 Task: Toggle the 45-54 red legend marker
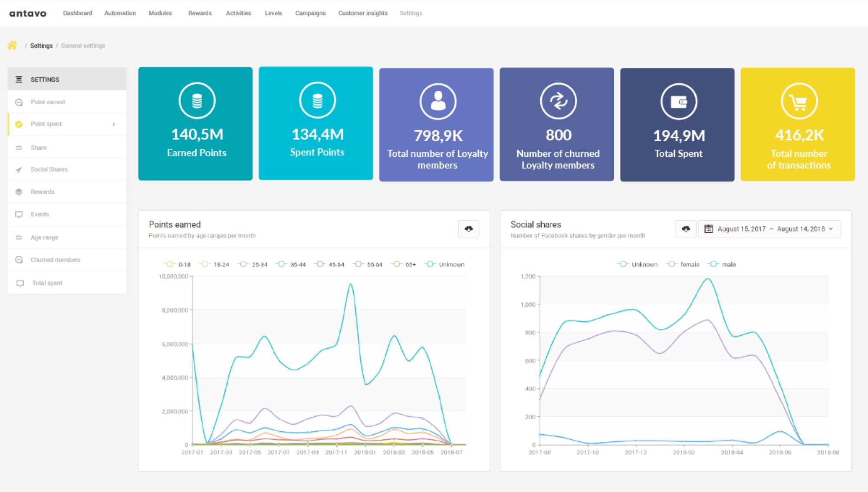[x=320, y=264]
